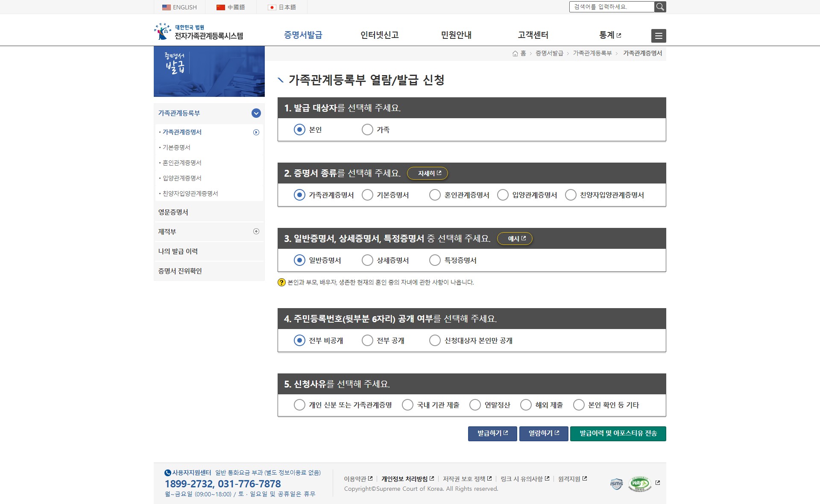Viewport: 820px width, 504px height.
Task: Open the 인터넷신고 menu
Action: [x=379, y=35]
